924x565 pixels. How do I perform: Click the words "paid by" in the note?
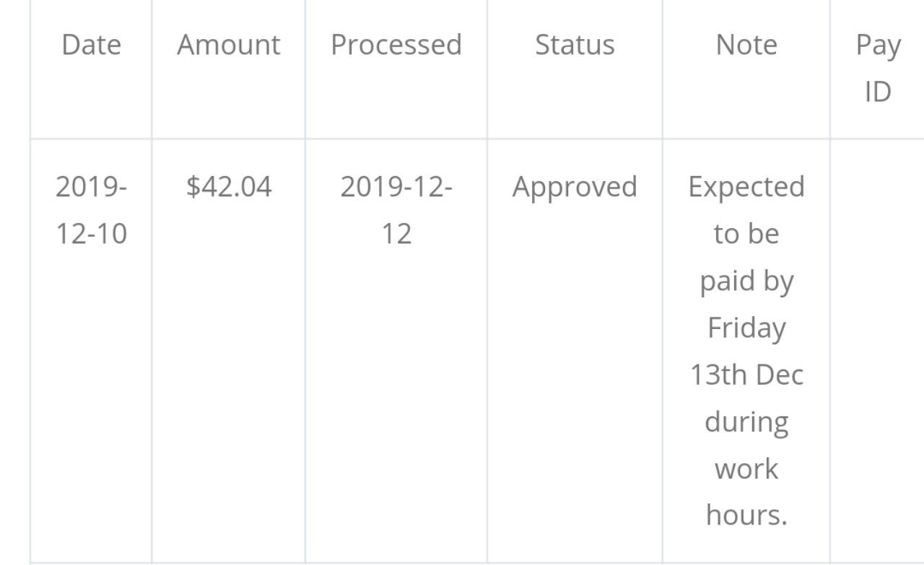(746, 281)
